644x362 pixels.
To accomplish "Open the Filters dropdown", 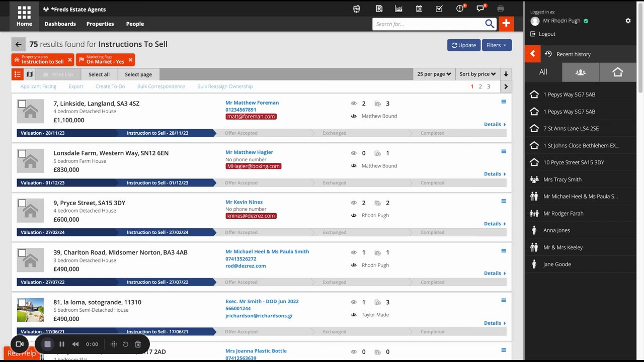I will 497,45.
